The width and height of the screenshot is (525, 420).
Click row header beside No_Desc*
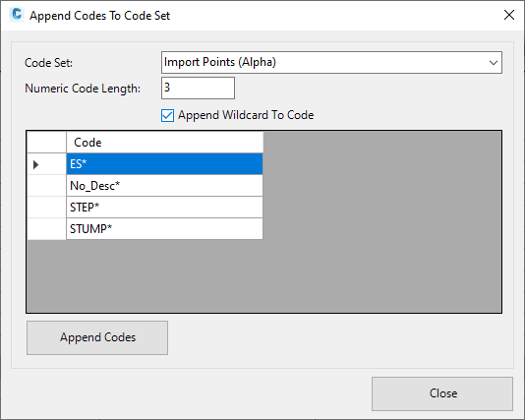[46, 186]
